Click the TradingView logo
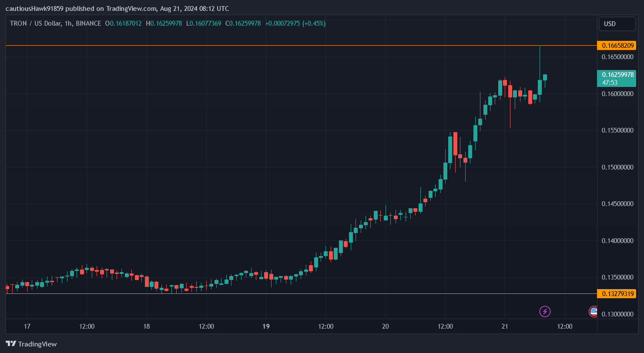 coord(30,344)
